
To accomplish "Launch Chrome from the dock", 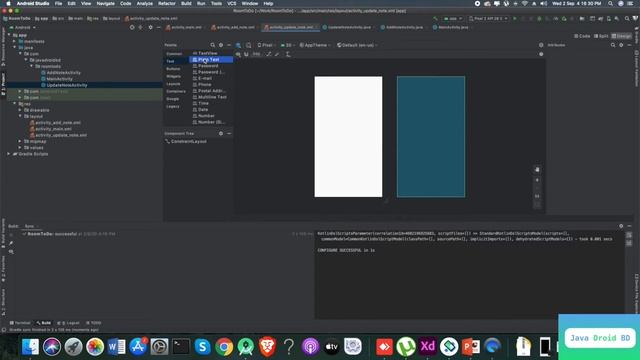I will click(x=224, y=347).
